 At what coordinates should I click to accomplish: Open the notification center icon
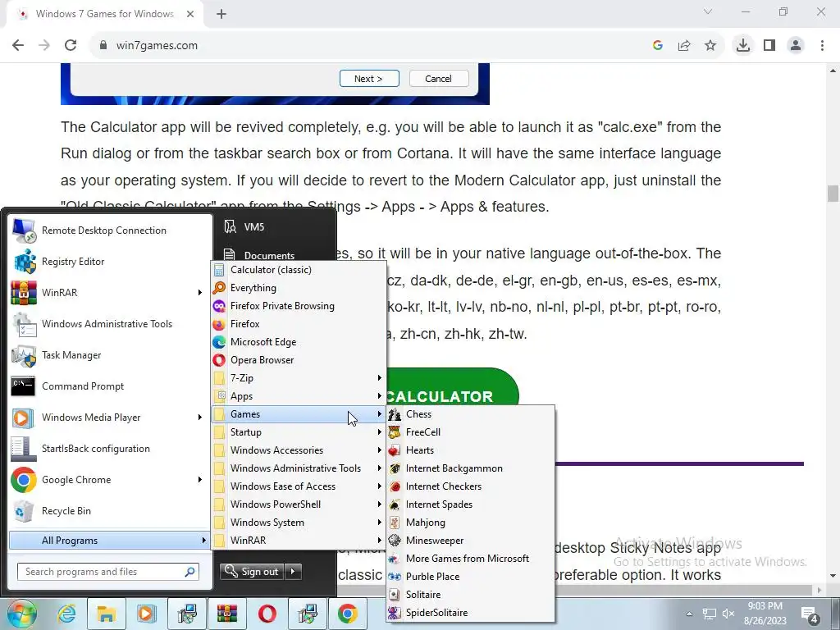click(809, 615)
